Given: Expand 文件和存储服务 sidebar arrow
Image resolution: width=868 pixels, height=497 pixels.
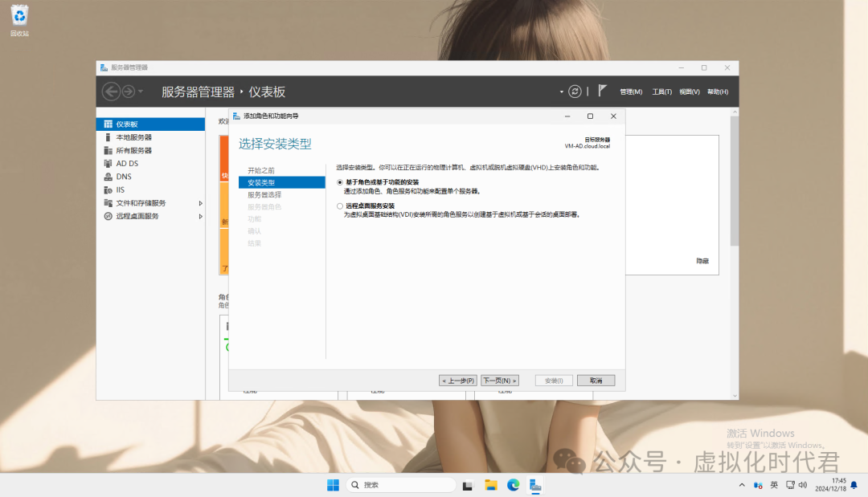Looking at the screenshot, I should point(200,203).
